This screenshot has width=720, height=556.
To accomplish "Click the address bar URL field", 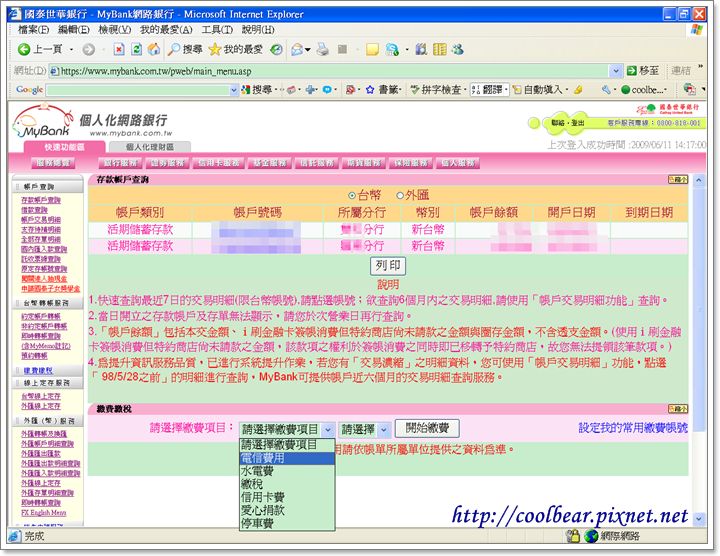I will point(330,71).
